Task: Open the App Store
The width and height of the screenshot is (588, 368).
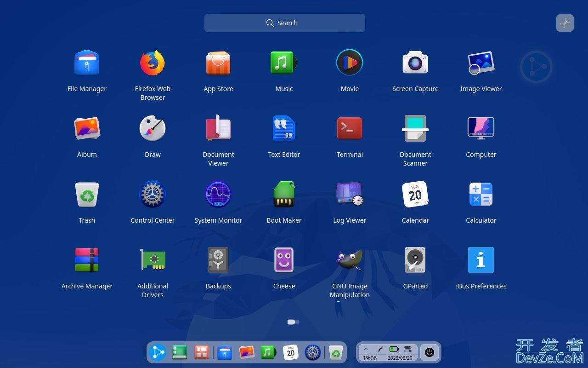Action: (x=218, y=63)
